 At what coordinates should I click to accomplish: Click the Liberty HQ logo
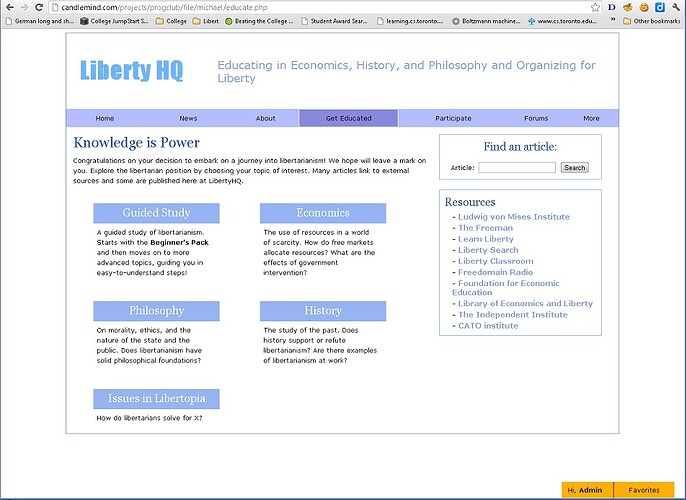pos(131,70)
